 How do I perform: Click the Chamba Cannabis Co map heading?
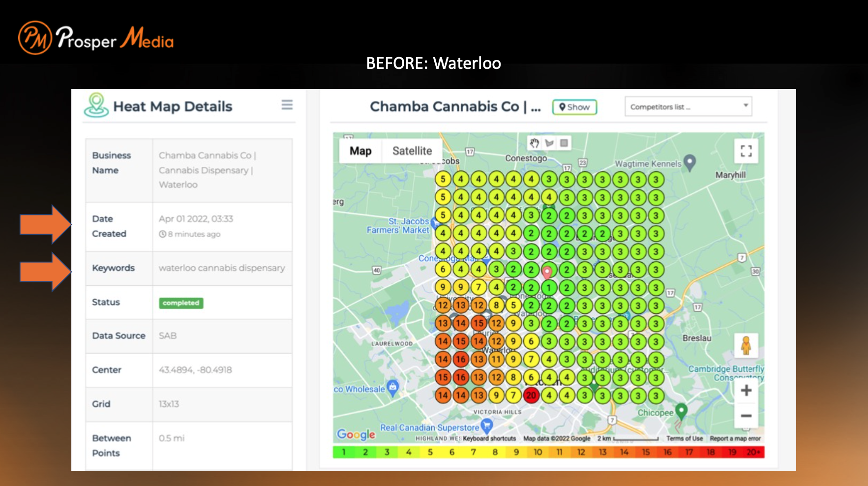[x=455, y=106]
